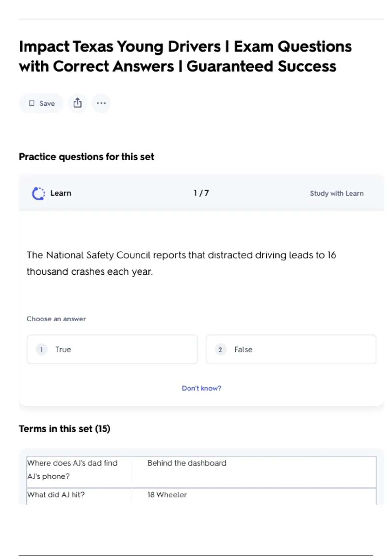392x556 pixels.
Task: Click the National Safety Council question text
Action: click(181, 263)
